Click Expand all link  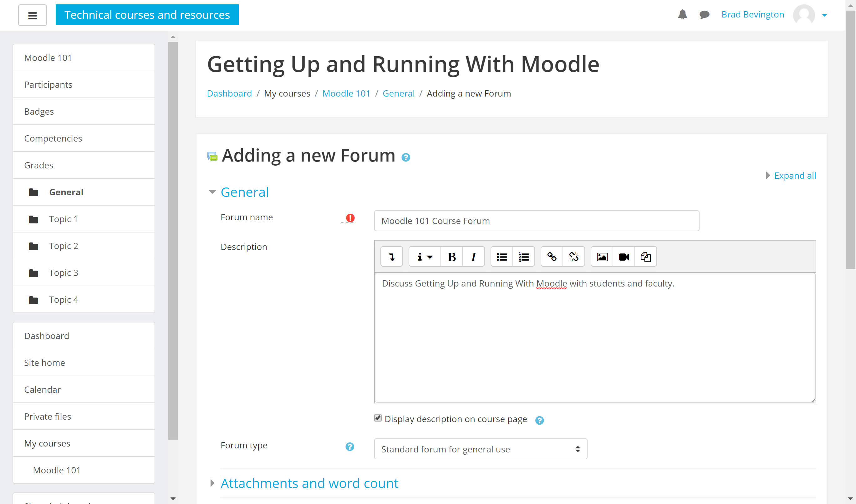(x=794, y=176)
